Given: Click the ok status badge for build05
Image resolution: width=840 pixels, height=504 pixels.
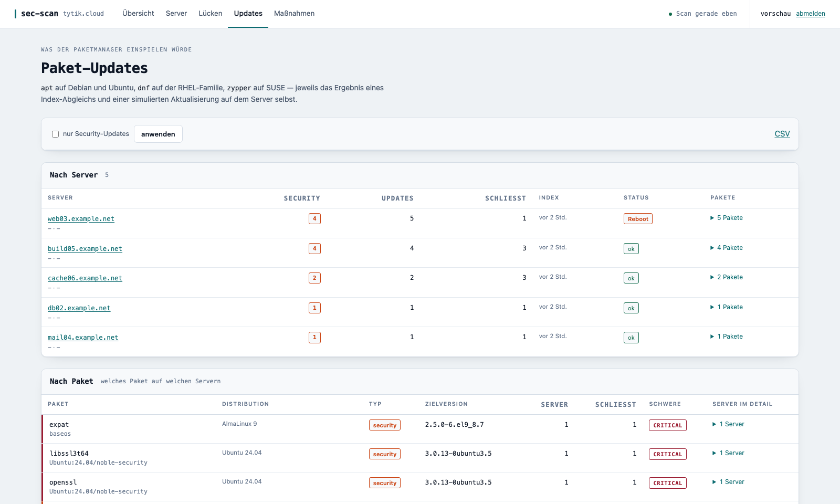Looking at the screenshot, I should [x=631, y=249].
